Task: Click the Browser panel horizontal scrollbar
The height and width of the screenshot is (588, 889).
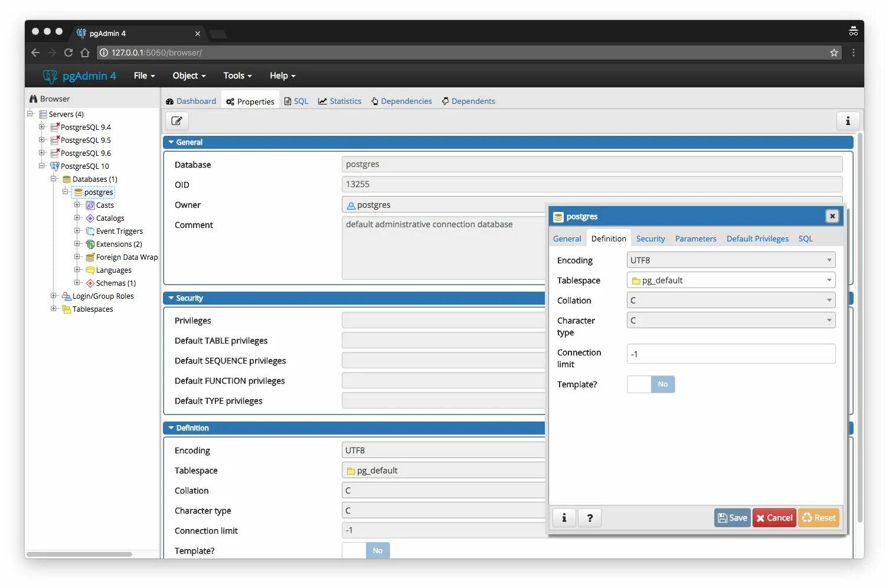Action: click(79, 554)
